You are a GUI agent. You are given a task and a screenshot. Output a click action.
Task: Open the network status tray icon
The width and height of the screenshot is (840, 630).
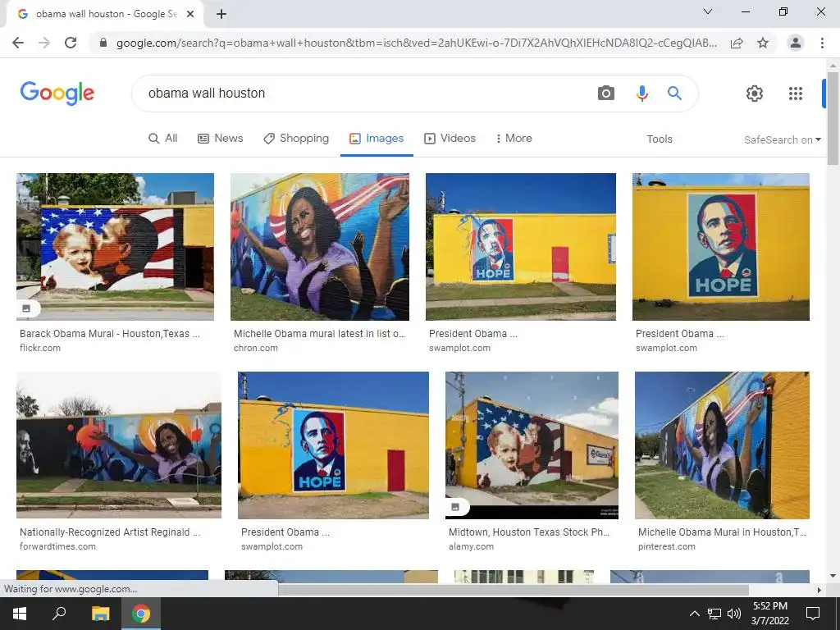(x=714, y=614)
